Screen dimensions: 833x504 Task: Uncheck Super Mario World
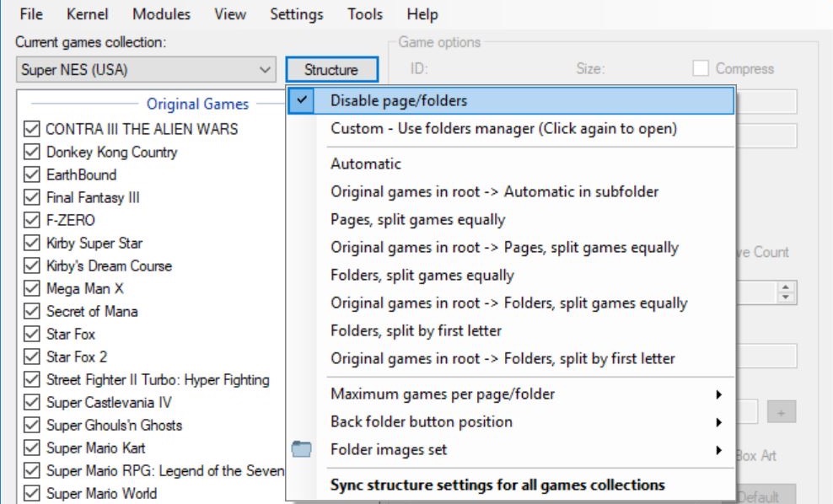point(32,493)
